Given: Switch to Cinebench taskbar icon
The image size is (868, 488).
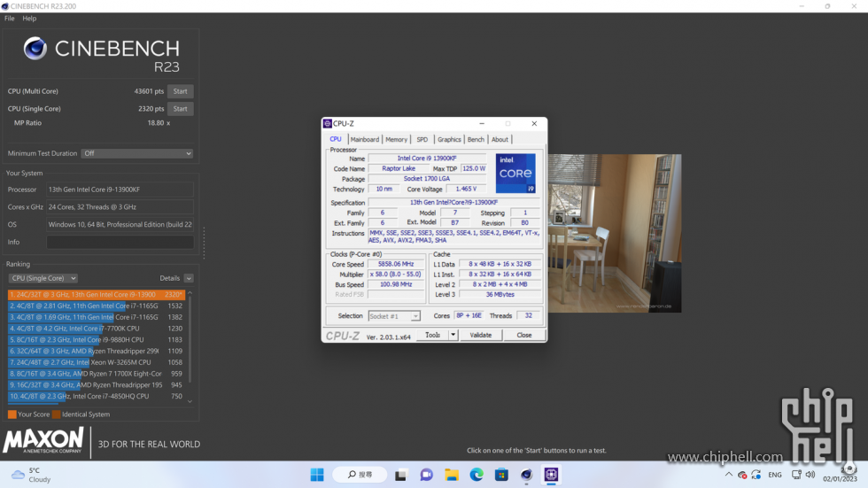Looking at the screenshot, I should 526,475.
